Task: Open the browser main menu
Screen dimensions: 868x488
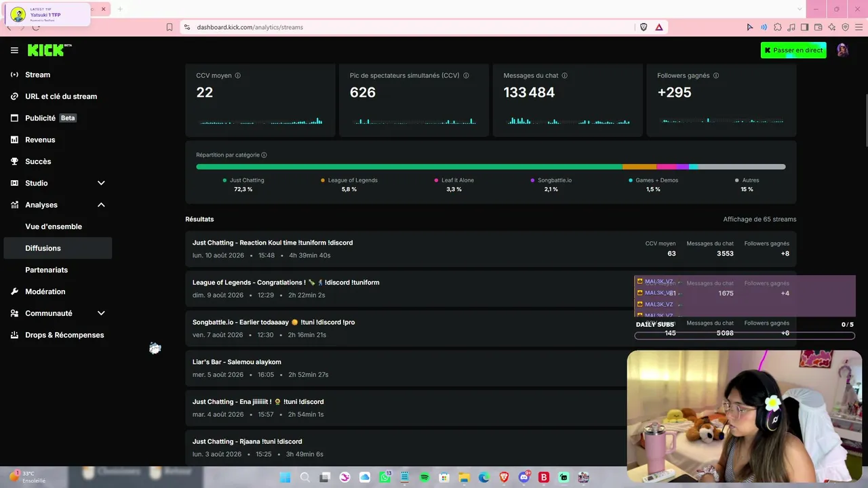Action: [x=859, y=27]
